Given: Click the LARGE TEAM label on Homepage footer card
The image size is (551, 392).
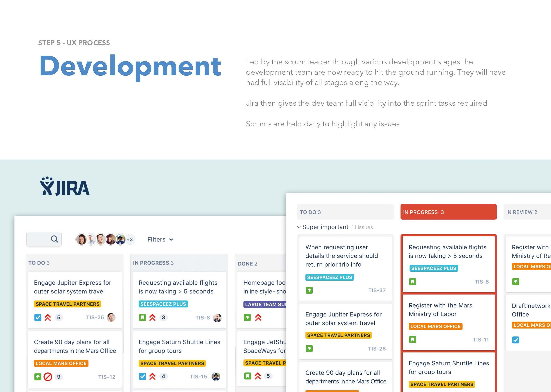Looking at the screenshot, I should point(265,304).
